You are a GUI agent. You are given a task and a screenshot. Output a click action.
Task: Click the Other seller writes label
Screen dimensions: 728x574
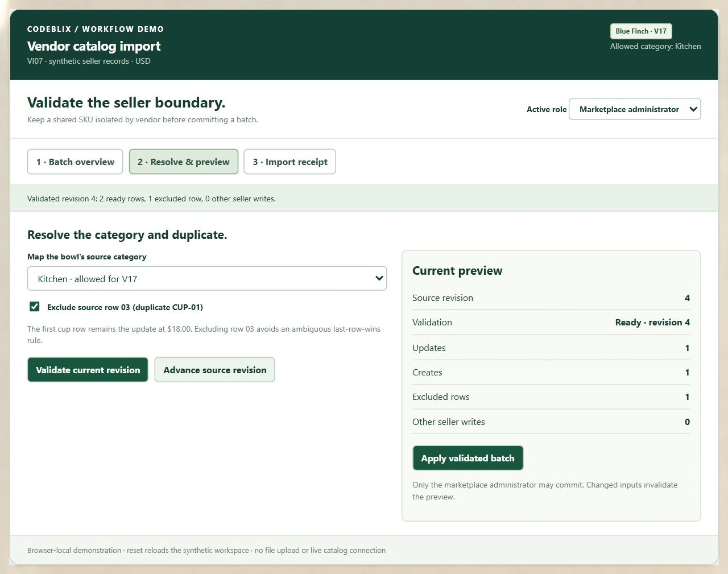449,422
